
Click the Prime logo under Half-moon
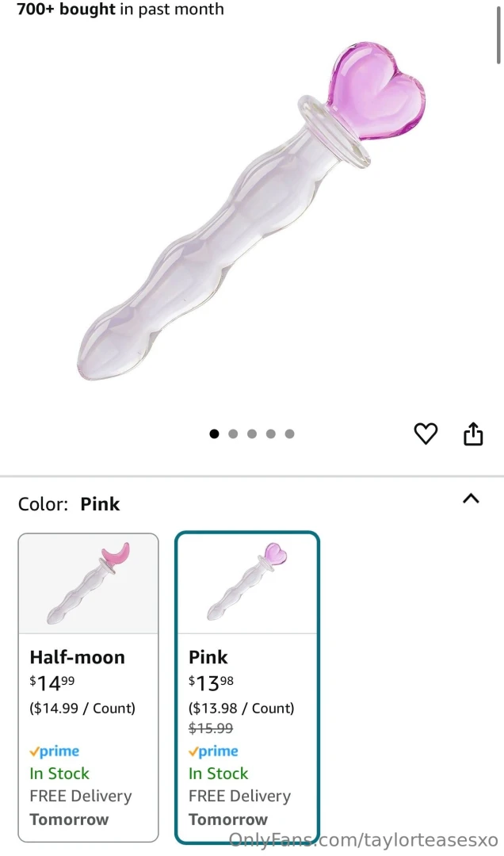pyautogui.click(x=55, y=751)
